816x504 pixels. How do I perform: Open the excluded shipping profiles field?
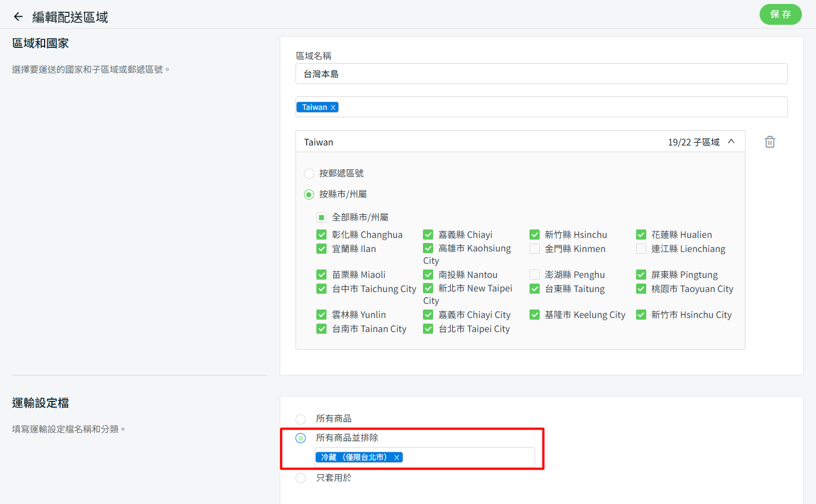point(468,458)
